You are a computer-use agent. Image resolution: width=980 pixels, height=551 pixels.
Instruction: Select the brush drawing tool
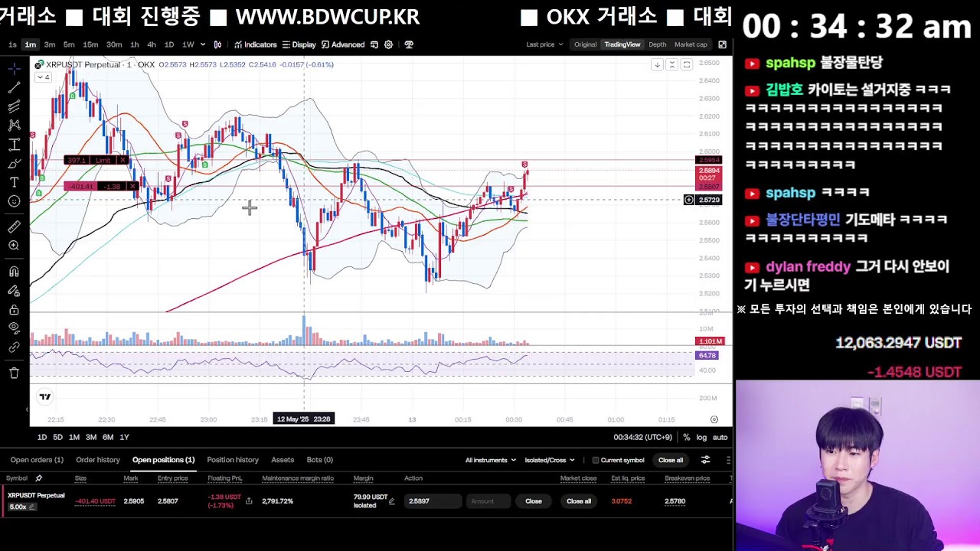pyautogui.click(x=14, y=163)
